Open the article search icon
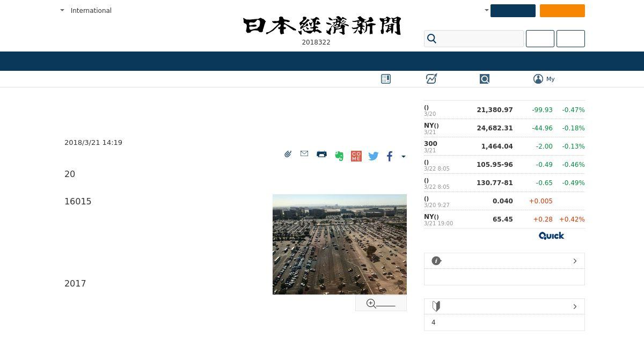Image resolution: width=644 pixels, height=338 pixels. point(485,79)
